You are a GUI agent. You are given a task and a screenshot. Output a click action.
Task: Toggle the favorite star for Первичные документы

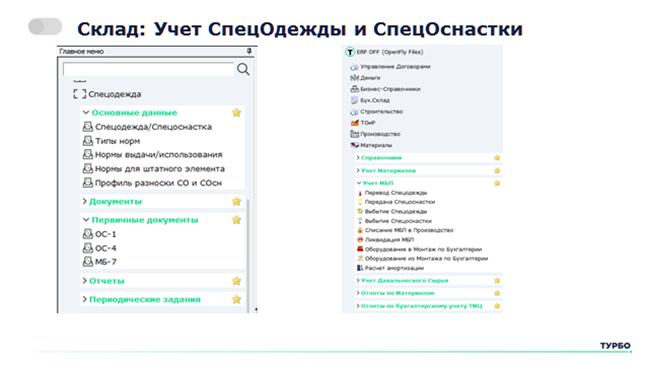point(236,220)
